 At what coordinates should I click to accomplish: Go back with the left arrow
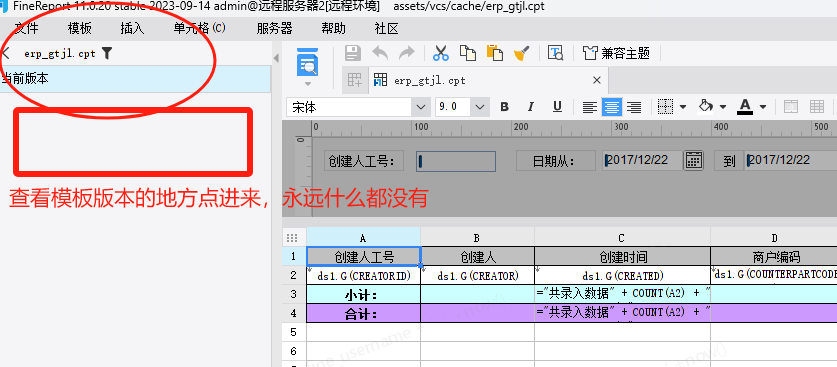6,53
